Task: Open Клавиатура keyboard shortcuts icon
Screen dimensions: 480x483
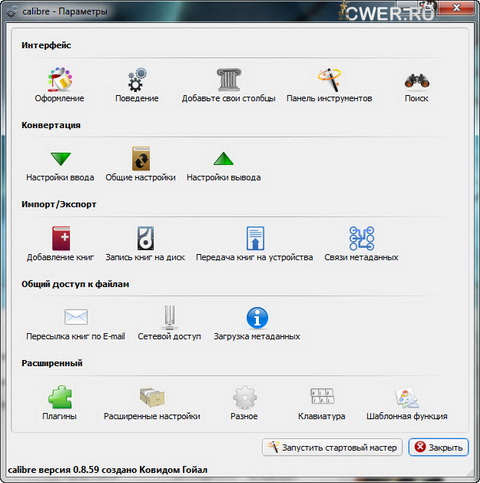Action: point(322,396)
